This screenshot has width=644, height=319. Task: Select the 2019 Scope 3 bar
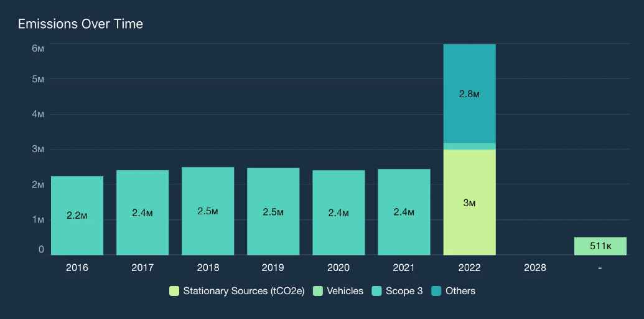click(273, 212)
